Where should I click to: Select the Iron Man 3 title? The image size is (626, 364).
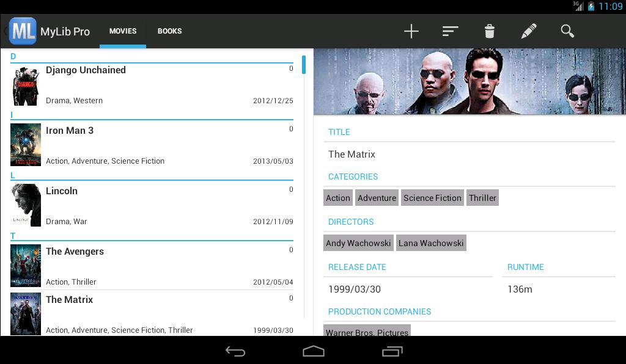tap(70, 131)
